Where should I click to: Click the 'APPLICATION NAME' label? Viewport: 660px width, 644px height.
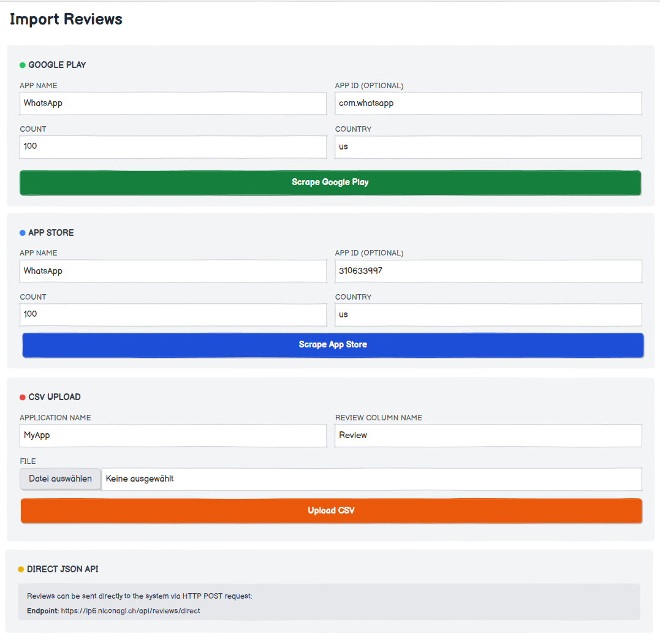coord(55,418)
